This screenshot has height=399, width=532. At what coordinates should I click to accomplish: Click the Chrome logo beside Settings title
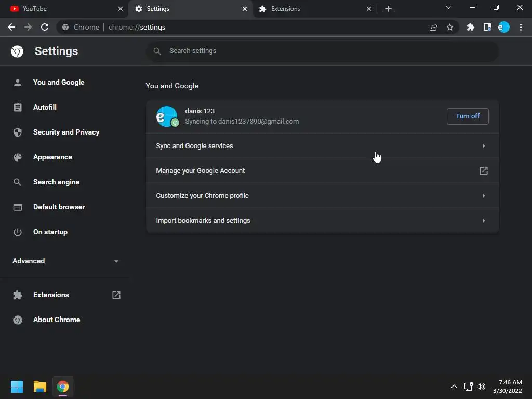(17, 51)
